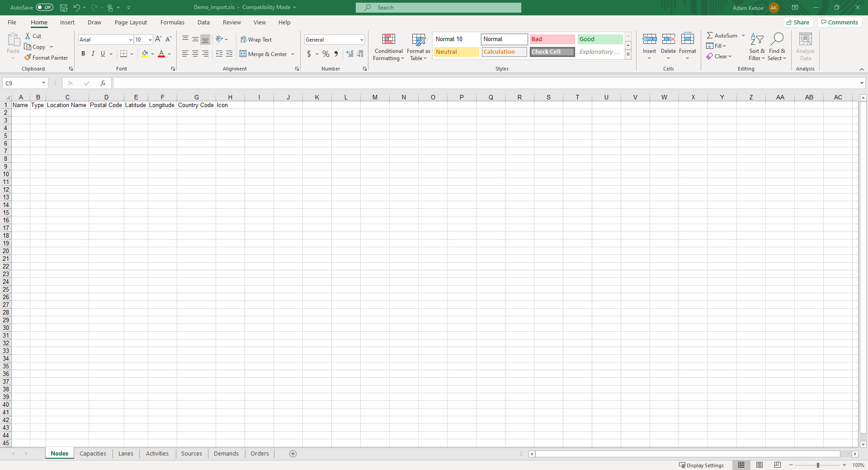
Task: Switch to the Formulas ribbon tab
Action: pyautogui.click(x=172, y=23)
